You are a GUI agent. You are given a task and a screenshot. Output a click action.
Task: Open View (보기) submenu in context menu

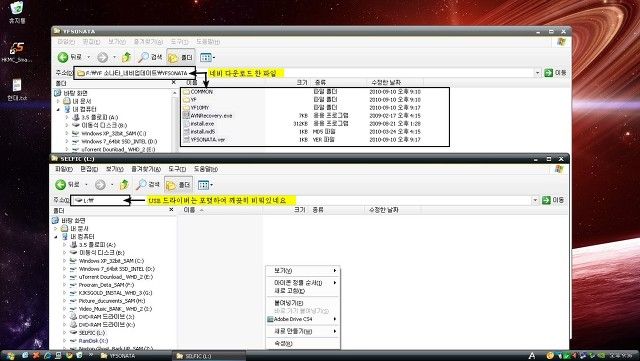pos(303,270)
